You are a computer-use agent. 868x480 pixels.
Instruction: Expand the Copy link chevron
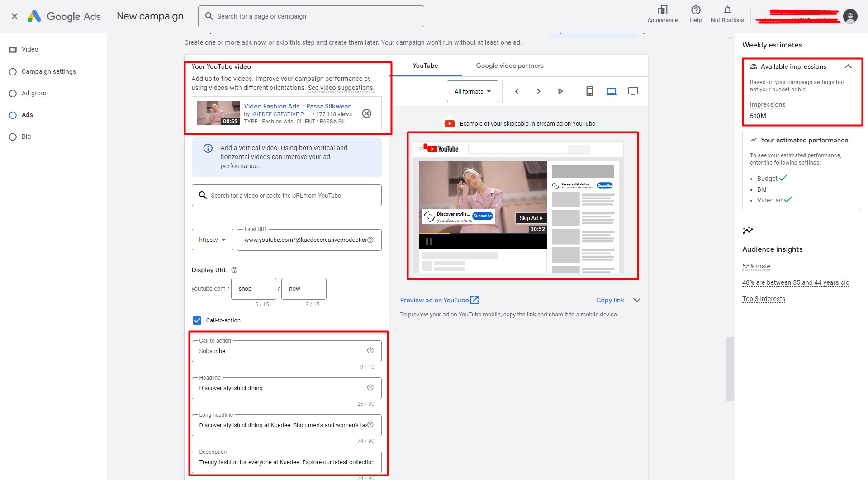coord(637,300)
